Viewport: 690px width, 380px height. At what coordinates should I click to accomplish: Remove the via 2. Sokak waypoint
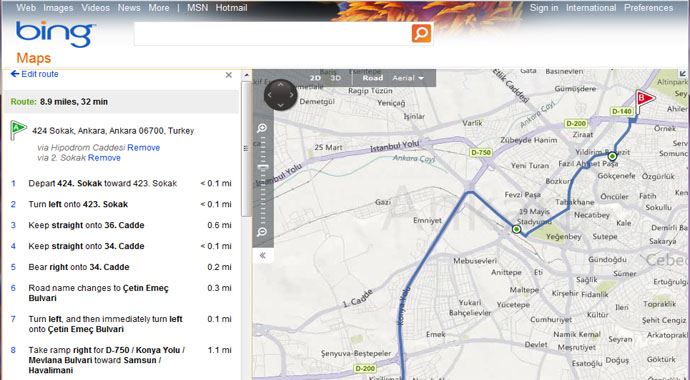click(x=104, y=158)
